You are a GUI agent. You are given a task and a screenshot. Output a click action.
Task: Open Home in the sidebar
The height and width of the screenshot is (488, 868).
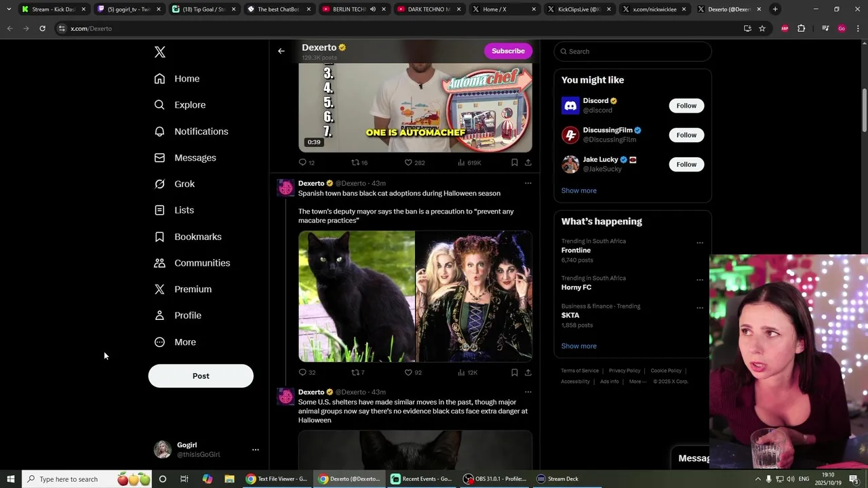177,79
